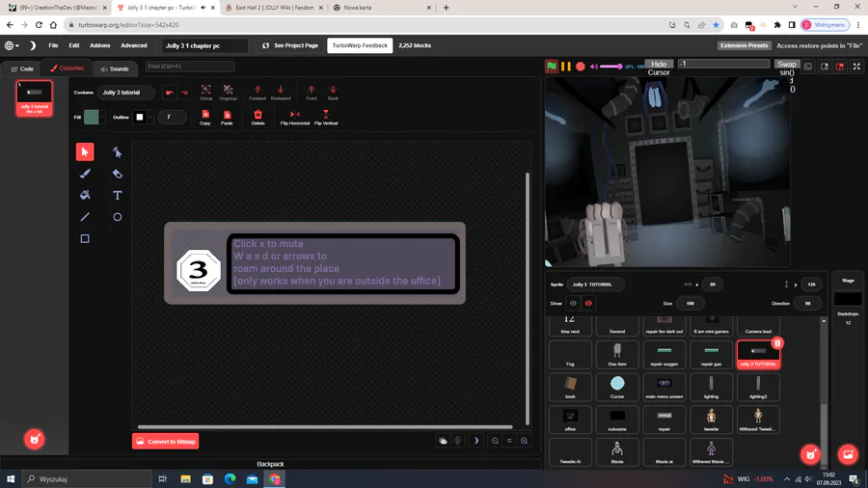
Task: Open the Backpack panel
Action: (x=270, y=464)
